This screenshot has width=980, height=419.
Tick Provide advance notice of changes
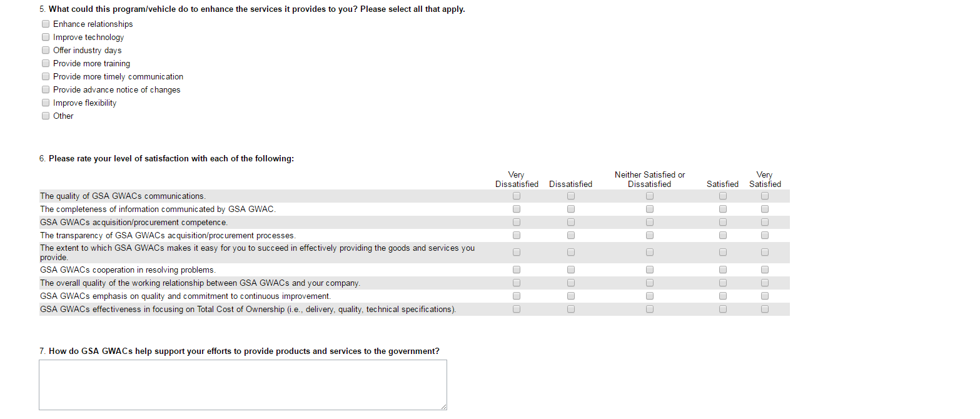coord(46,89)
